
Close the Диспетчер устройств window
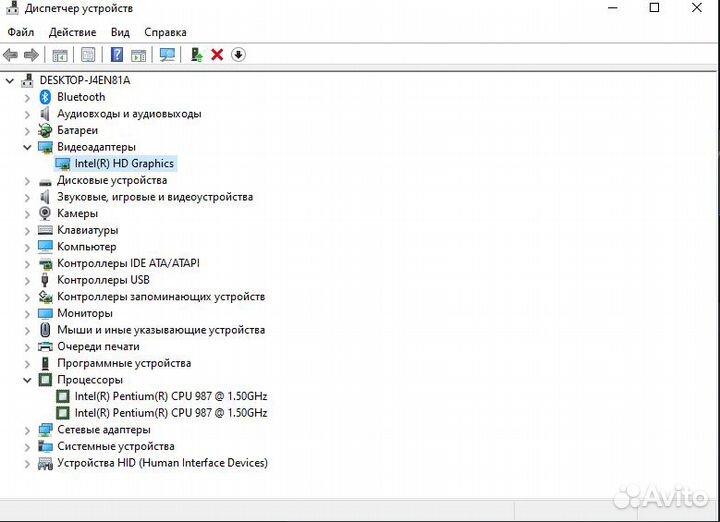[x=697, y=8]
